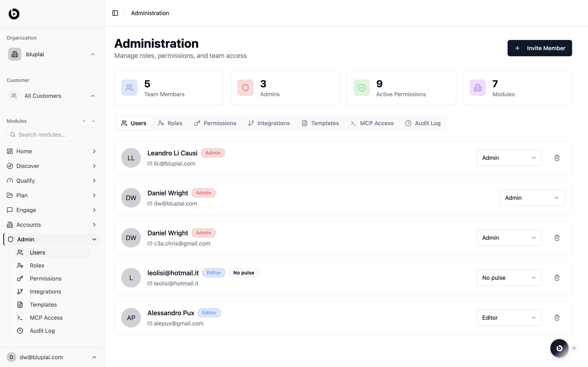
Task: Collapse the Admin sidebar section
Action: coord(94,239)
